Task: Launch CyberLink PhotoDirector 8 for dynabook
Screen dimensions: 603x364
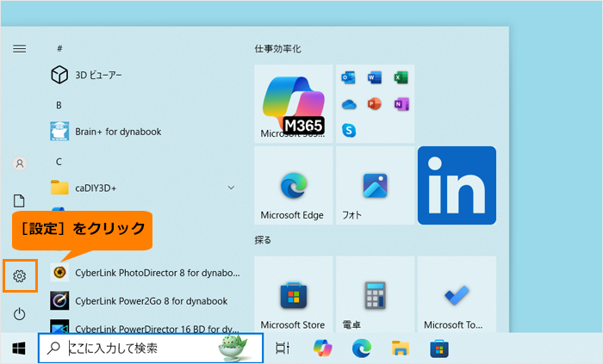Action: click(x=145, y=273)
